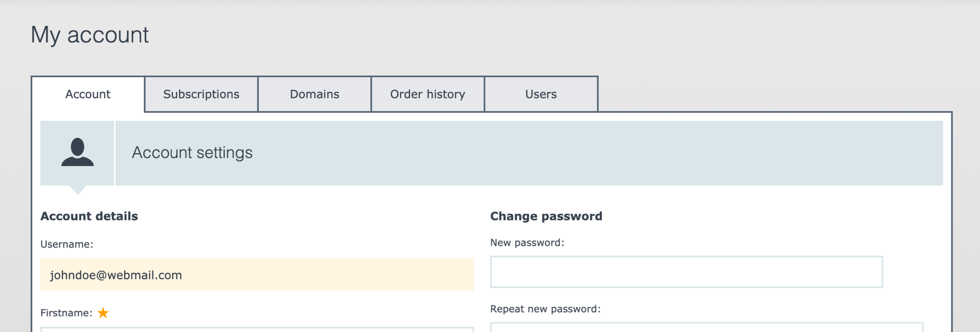Go to the Domains tab
Screen dimensions: 980x332
315,94
